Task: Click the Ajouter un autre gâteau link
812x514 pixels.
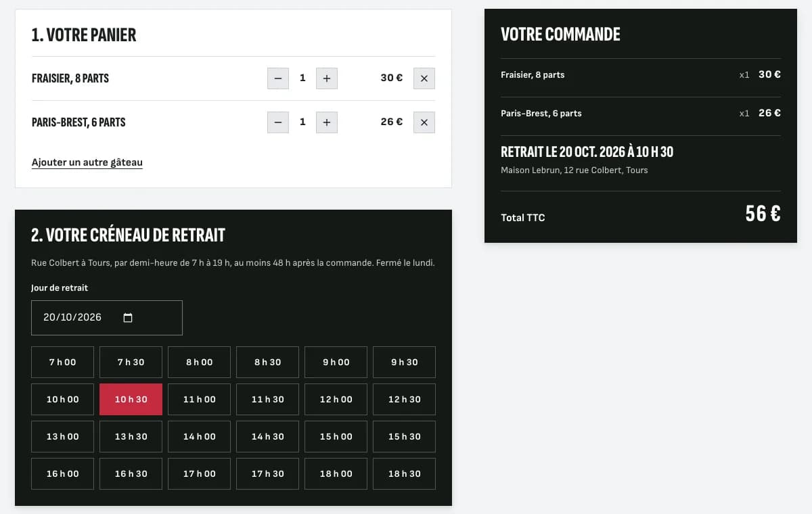Action: click(87, 162)
